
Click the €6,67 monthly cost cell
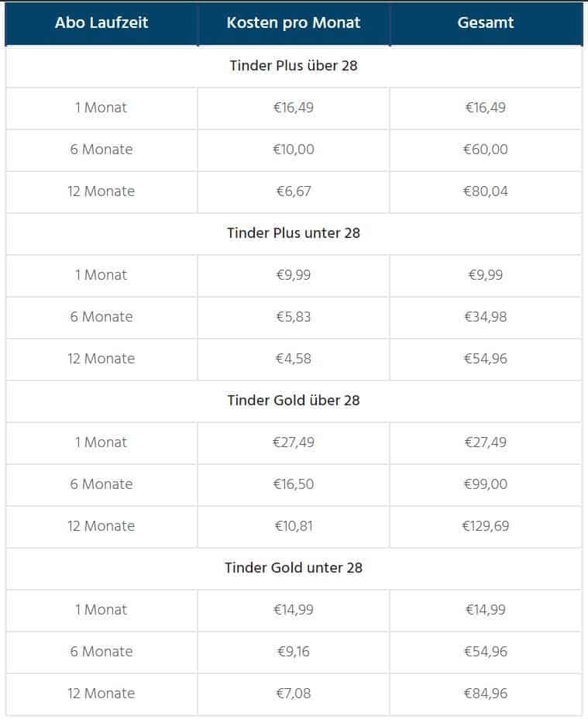(x=294, y=191)
